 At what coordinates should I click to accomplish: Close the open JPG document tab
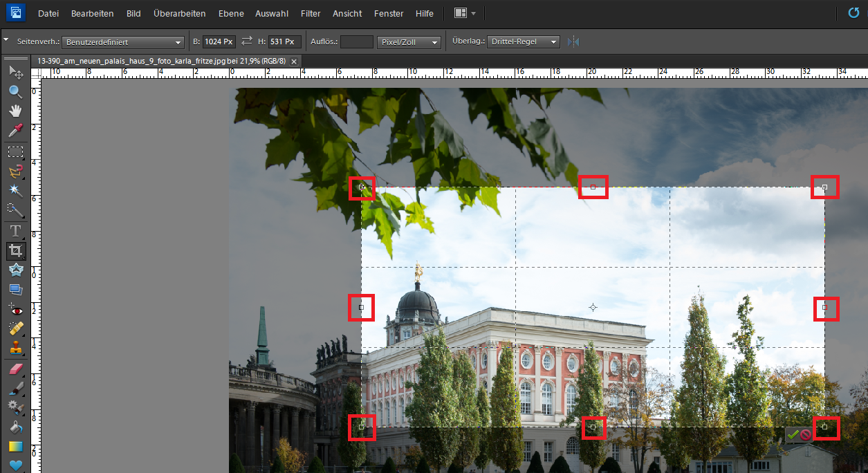point(294,62)
